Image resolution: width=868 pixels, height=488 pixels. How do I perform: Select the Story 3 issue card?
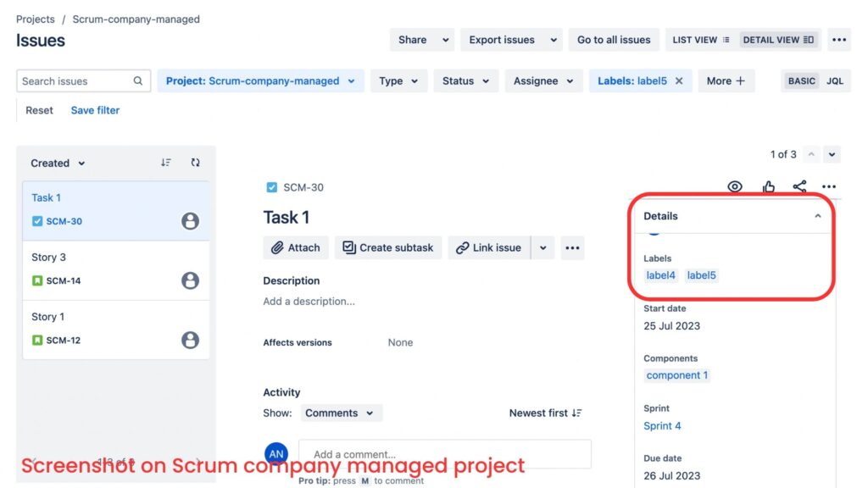[115, 270]
